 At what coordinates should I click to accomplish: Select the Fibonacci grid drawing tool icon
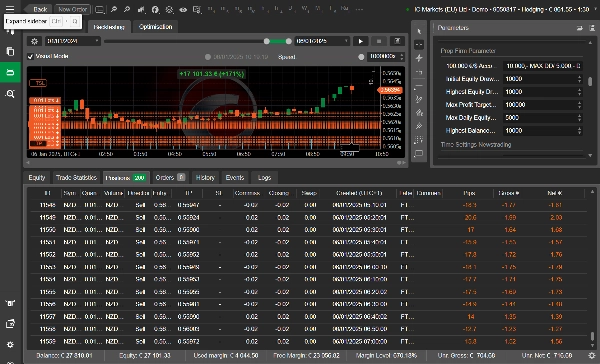[419, 140]
